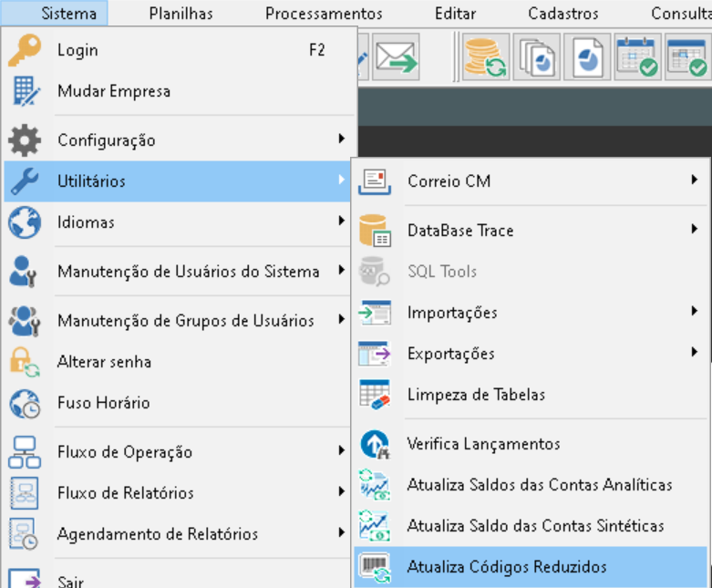
Task: Click the Atualiza Códigos Reduzidos barcode icon
Action: pos(375,567)
